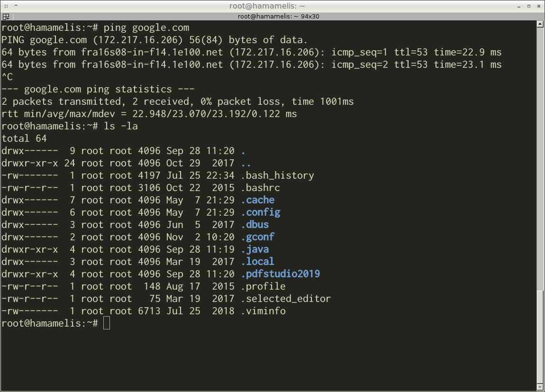Minimize the root@hamamelis terminal window
545x392 pixels.
tap(518, 6)
